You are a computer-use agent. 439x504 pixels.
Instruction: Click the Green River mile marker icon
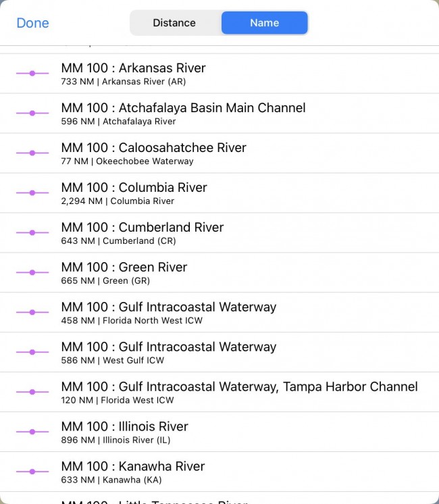tap(32, 272)
